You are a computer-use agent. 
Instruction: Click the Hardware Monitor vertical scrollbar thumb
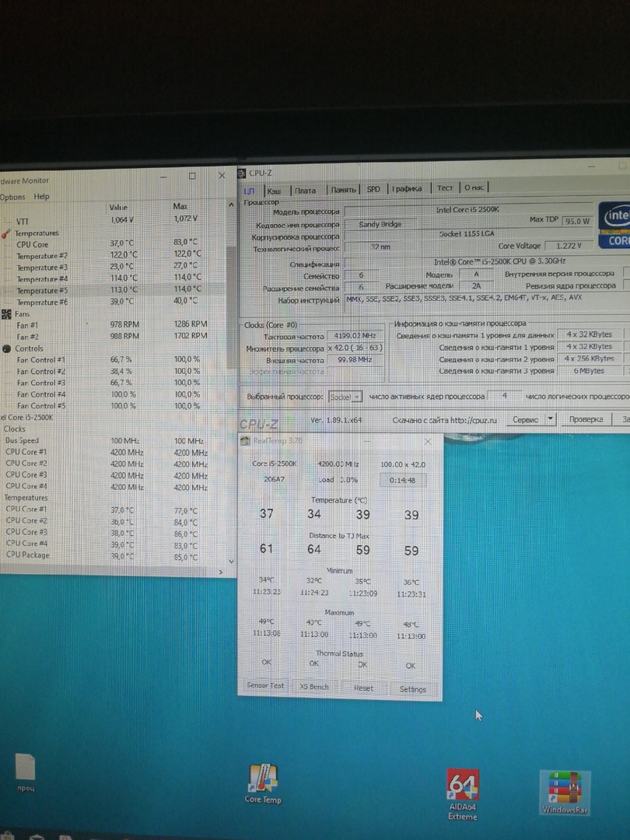[232, 308]
